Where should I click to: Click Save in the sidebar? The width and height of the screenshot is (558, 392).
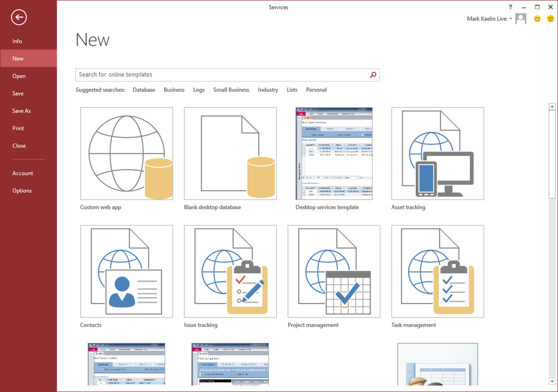coord(28,93)
